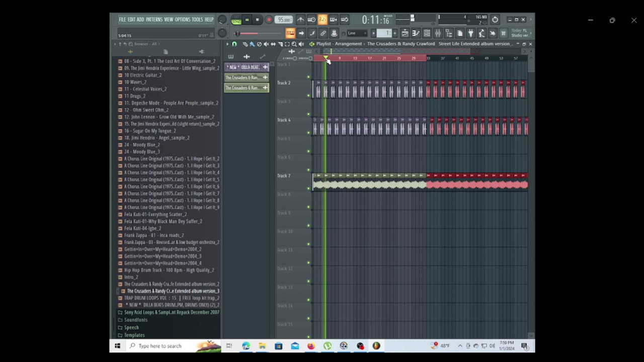Click the pattern selector number field
Screen dimensions: 644x362
pyautogui.click(x=385, y=33)
